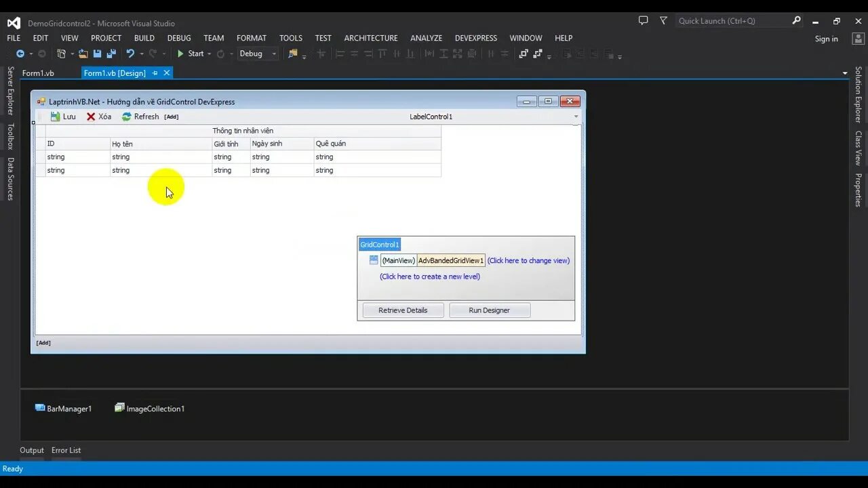Image resolution: width=868 pixels, height=488 pixels.
Task: Click the Redo arrow icon
Action: coord(153,54)
